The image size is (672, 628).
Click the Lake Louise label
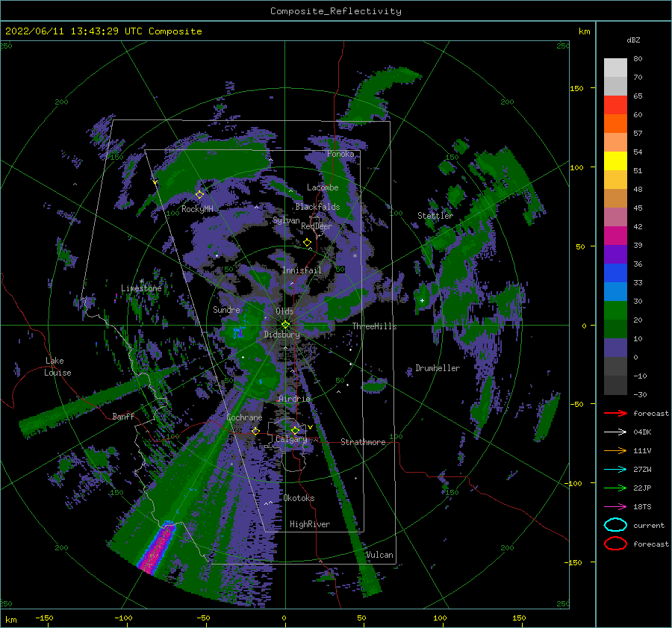57,367
